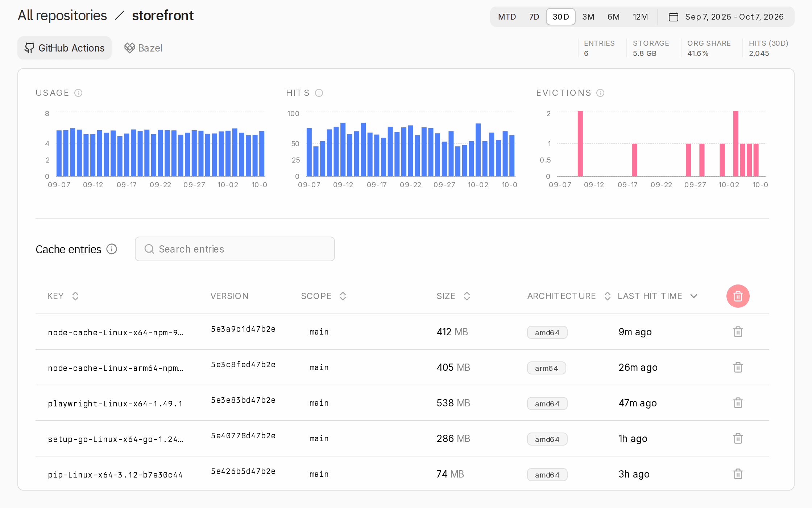Delete the pip-Linux-x64-3.12 entry
Screen dimensions: 812x508
738,474
